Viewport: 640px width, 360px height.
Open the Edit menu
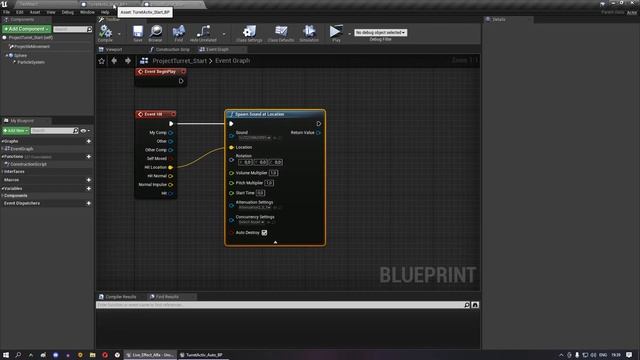(20, 12)
